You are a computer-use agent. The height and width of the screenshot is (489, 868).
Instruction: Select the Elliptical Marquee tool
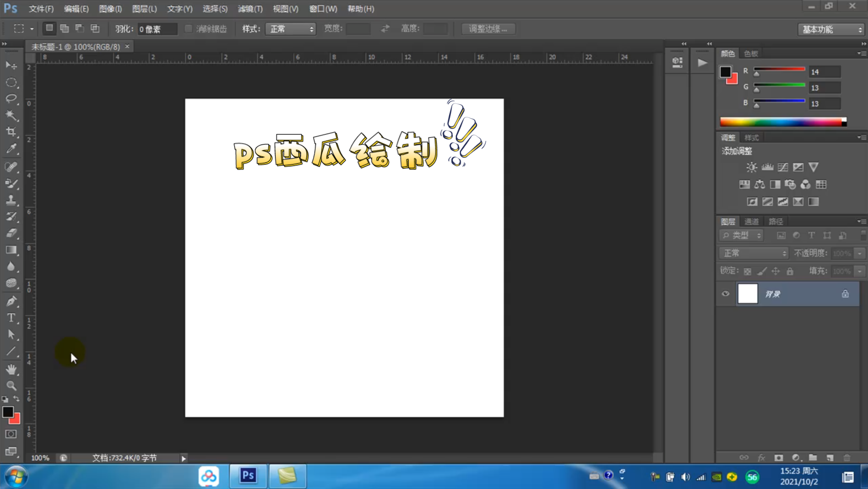click(x=11, y=82)
